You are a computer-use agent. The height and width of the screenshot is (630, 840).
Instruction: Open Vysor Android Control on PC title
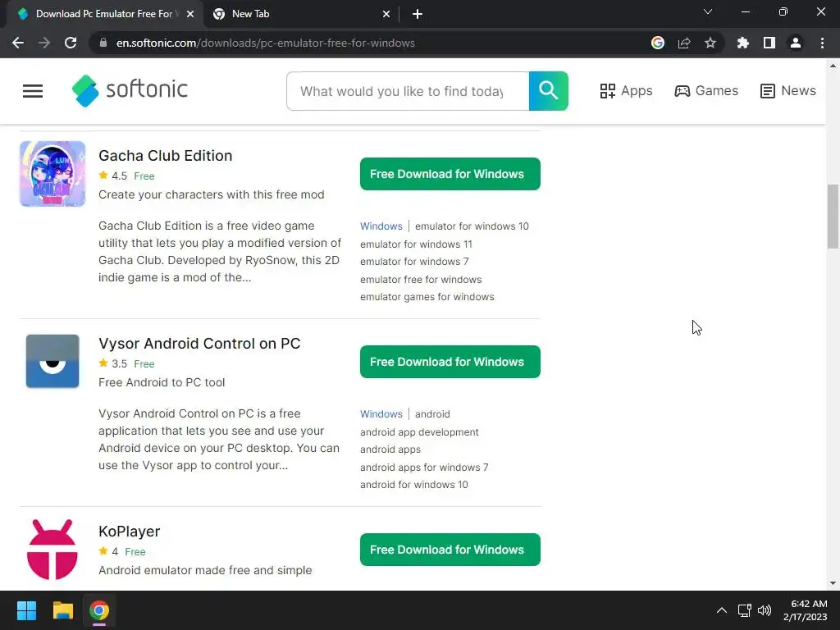pyautogui.click(x=199, y=344)
